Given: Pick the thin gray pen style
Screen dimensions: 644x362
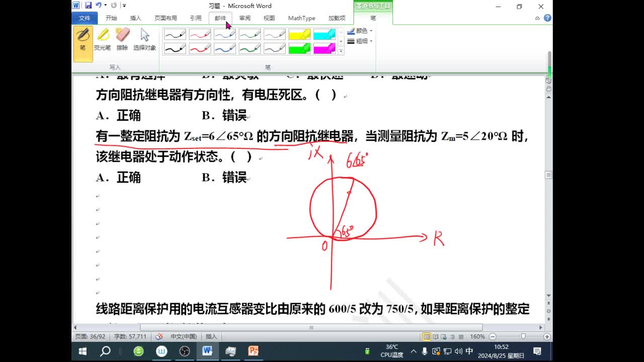Looking at the screenshot, I should pos(275,35).
